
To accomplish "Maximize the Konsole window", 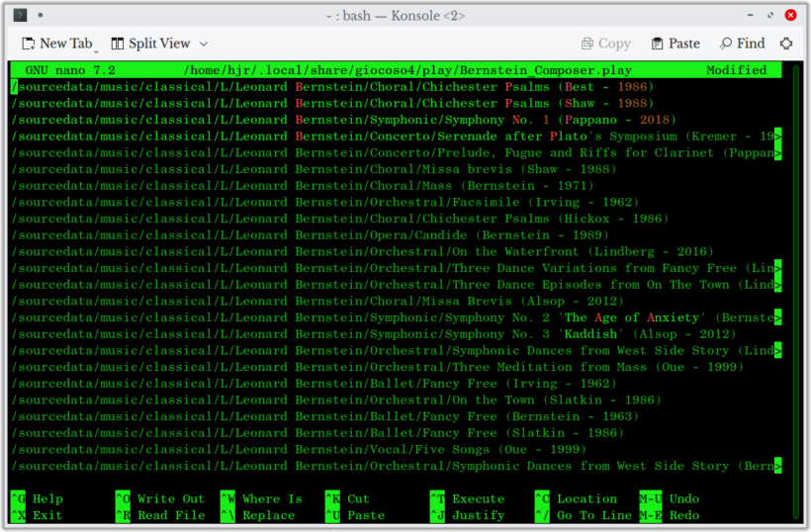I will (766, 16).
